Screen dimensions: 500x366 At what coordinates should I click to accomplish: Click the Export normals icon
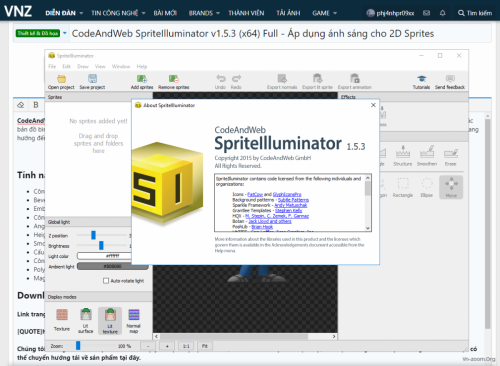point(282,79)
